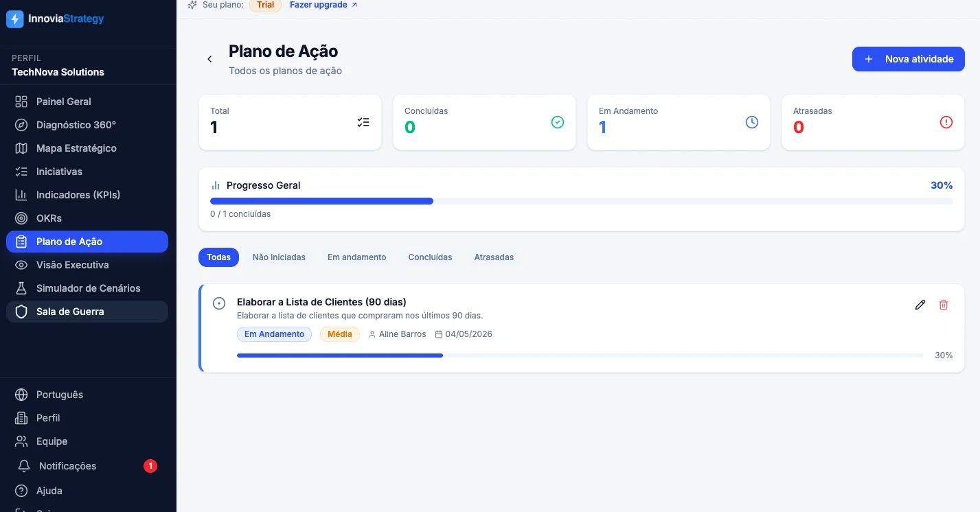Open Visão Executiva menu item

pyautogui.click(x=87, y=265)
